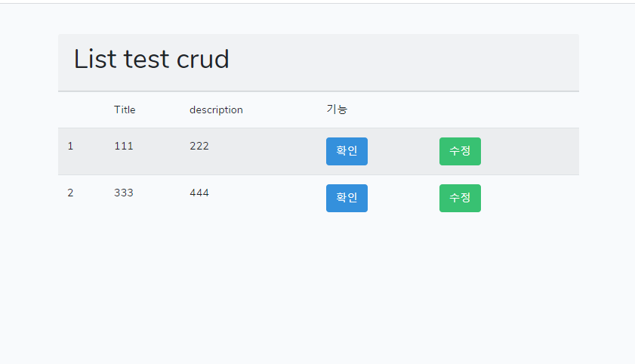Click the blue 확인 button in row 1
This screenshot has height=364, width=635.
(347, 151)
